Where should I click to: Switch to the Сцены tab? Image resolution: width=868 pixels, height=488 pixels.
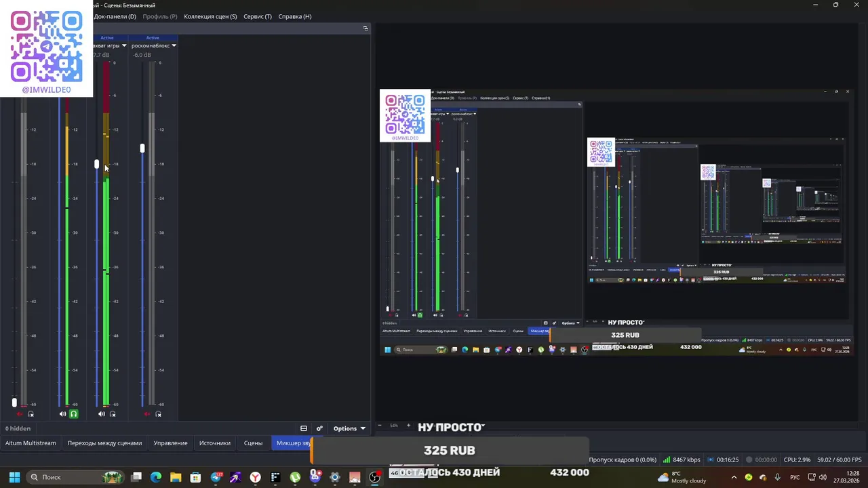click(x=253, y=443)
